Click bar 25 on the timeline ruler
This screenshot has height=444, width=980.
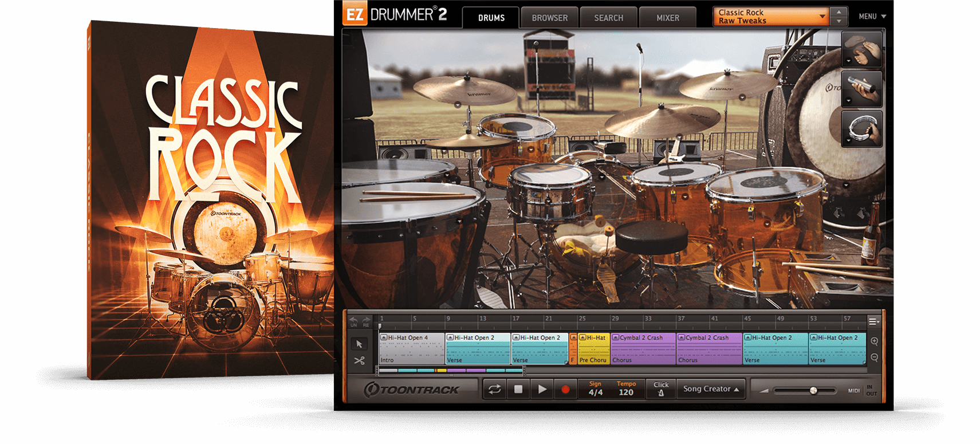(x=582, y=319)
